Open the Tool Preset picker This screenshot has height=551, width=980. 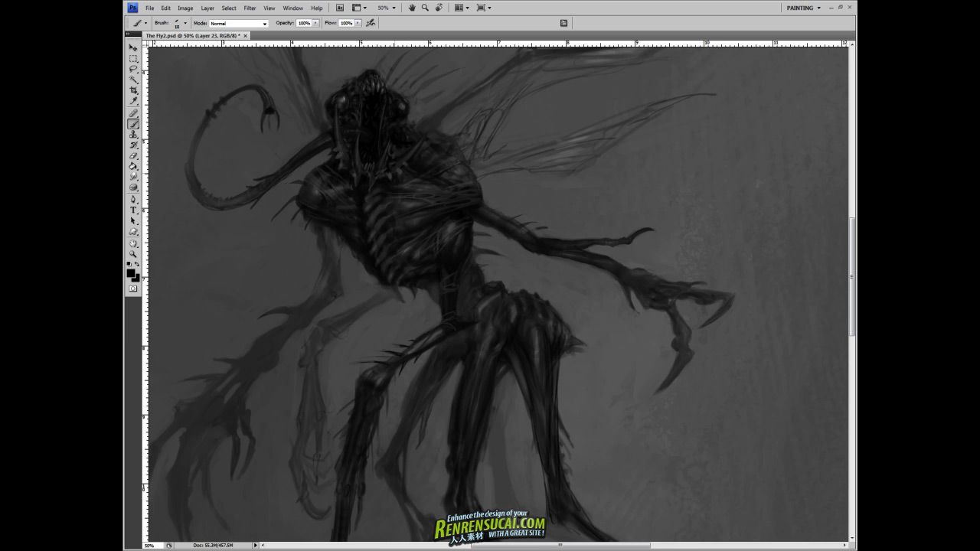[x=139, y=23]
